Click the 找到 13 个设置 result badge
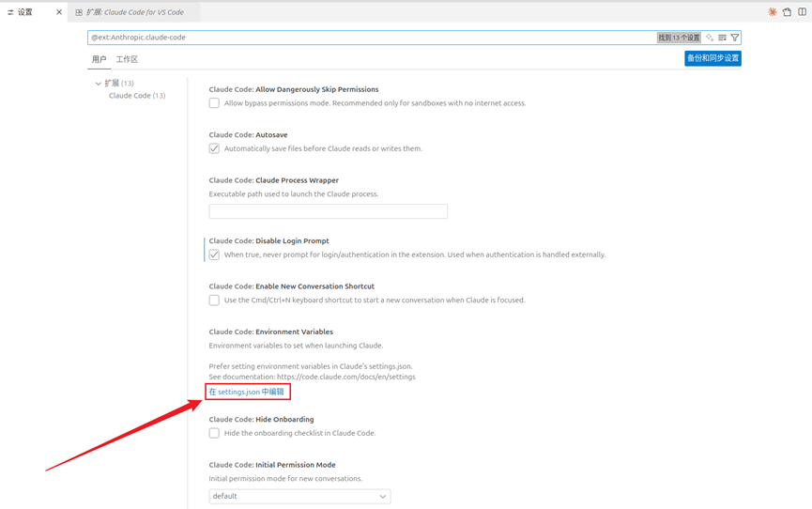The image size is (812, 509). tap(679, 38)
